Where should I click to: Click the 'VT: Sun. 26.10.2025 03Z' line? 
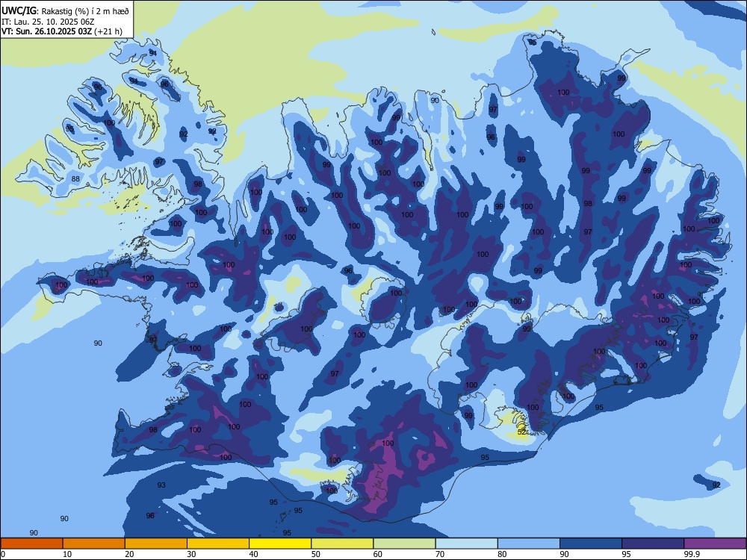click(46, 31)
